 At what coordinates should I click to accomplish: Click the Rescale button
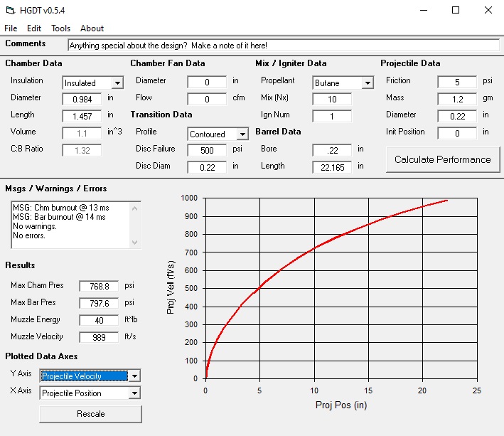click(90, 413)
